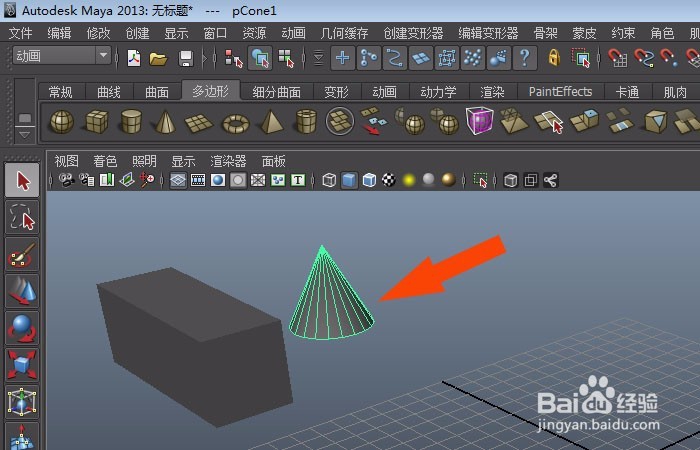This screenshot has width=700, height=450.
Task: Click the question mark help mask icon
Action: pos(525,58)
